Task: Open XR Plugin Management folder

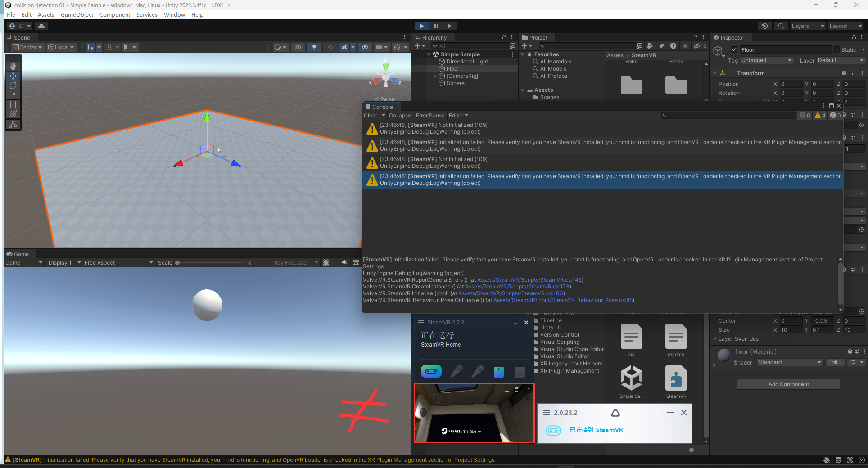Action: (x=569, y=371)
